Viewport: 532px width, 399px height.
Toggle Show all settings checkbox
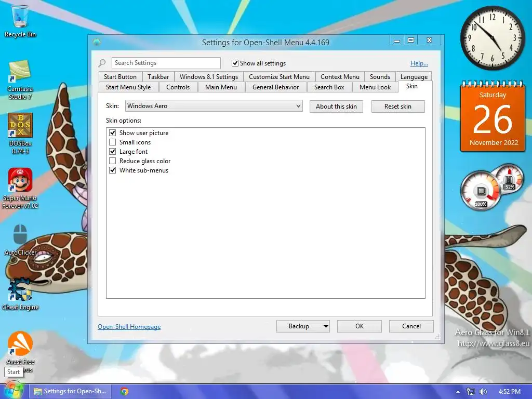(235, 63)
